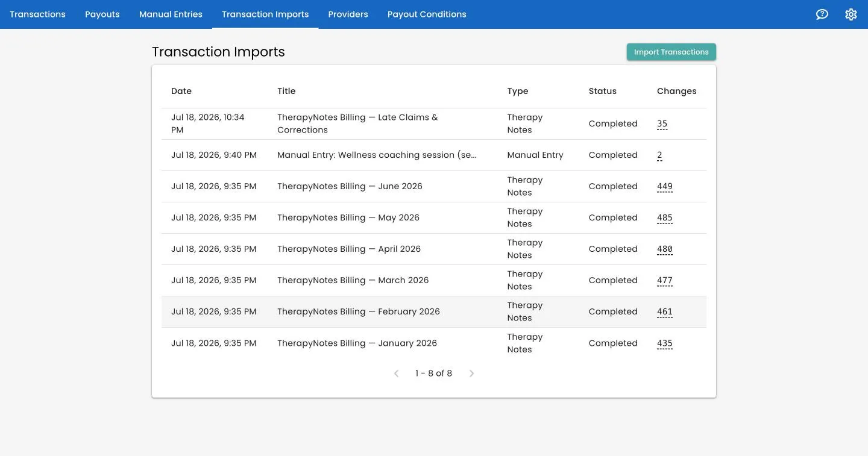Select TherapyNotes Billing — April 2026 title
The image size is (868, 456).
pyautogui.click(x=349, y=249)
